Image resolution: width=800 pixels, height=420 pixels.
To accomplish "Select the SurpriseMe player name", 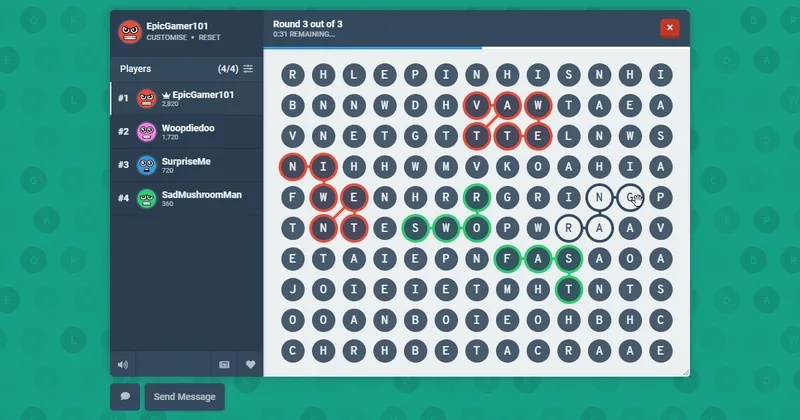I will pos(186,161).
